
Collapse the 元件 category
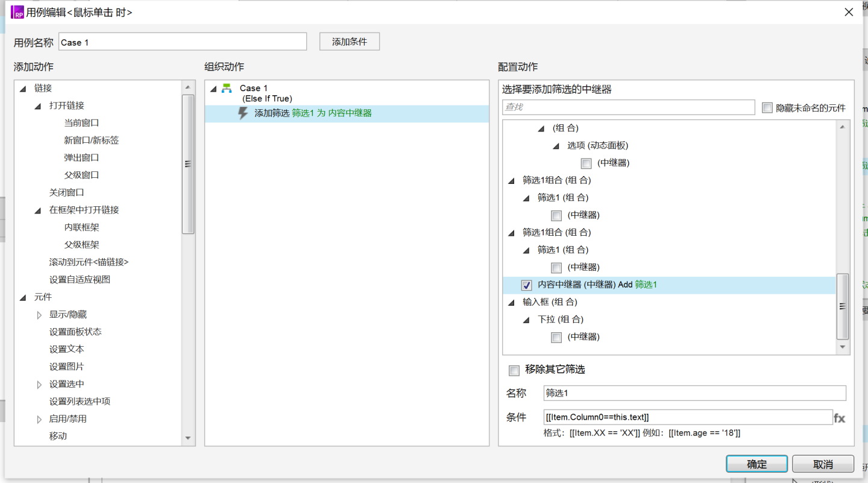[23, 298]
